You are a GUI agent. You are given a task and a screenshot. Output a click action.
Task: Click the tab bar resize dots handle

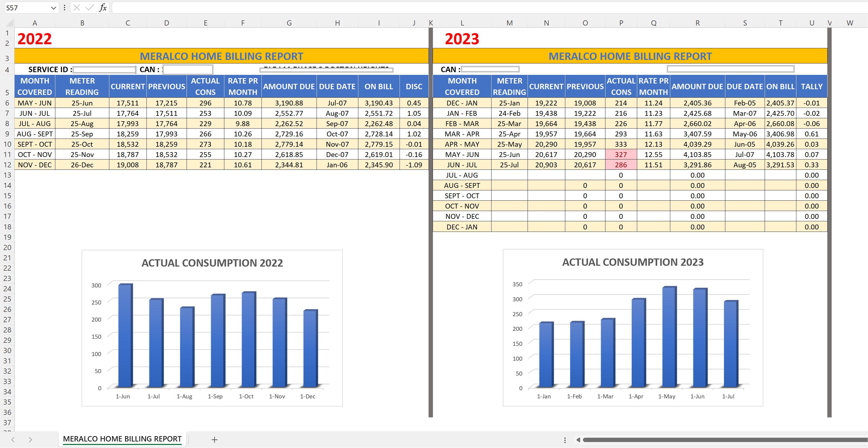[x=565, y=440]
